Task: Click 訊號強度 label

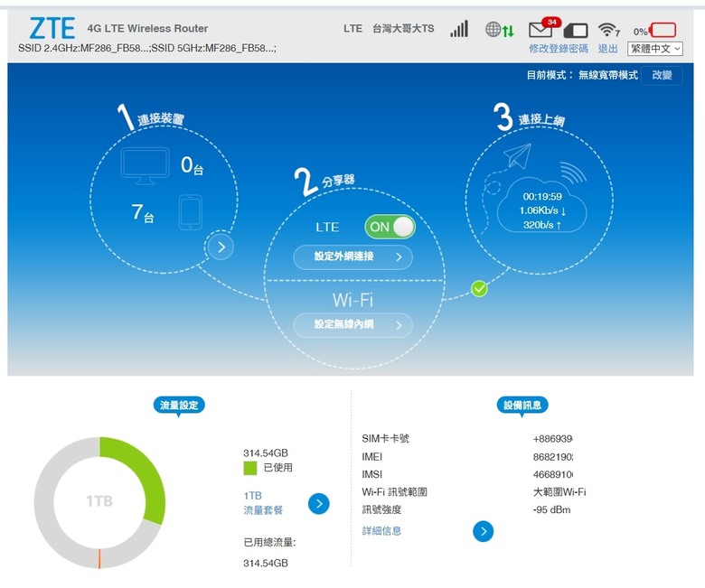Action: click(381, 509)
